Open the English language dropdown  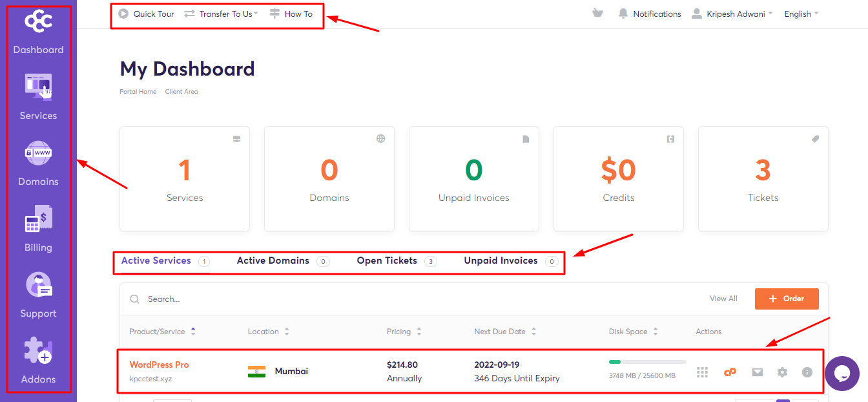click(800, 13)
